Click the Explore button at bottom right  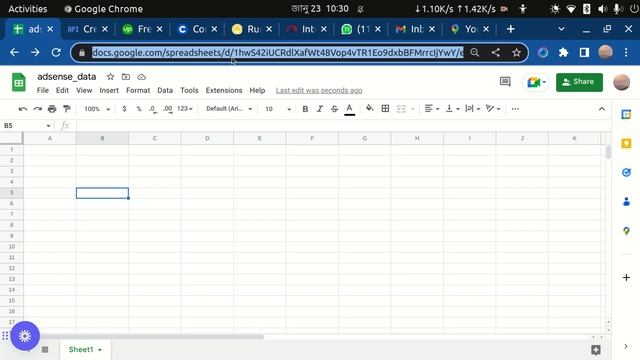pos(596,349)
